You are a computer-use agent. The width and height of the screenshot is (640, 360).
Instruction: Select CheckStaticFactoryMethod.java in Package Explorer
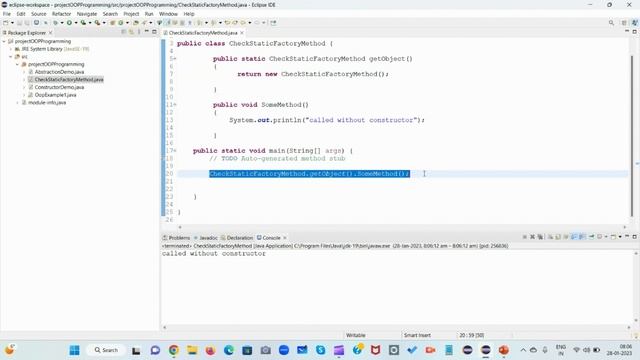pyautogui.click(x=69, y=80)
